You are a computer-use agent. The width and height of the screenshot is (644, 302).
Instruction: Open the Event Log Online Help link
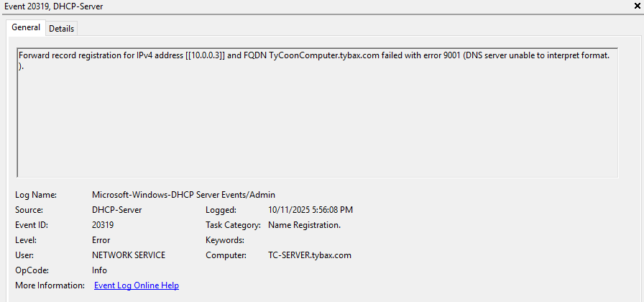pos(136,285)
